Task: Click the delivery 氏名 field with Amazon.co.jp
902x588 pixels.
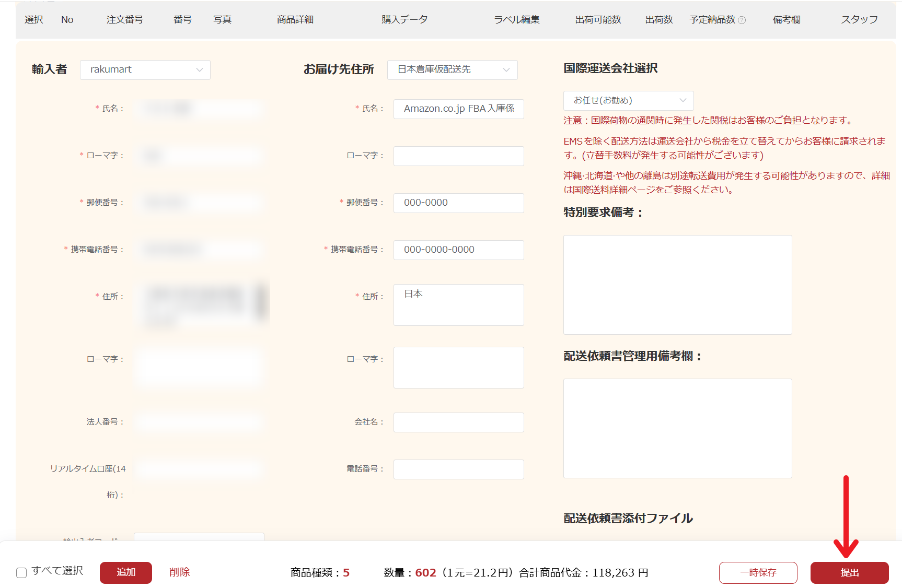Action: pos(458,109)
